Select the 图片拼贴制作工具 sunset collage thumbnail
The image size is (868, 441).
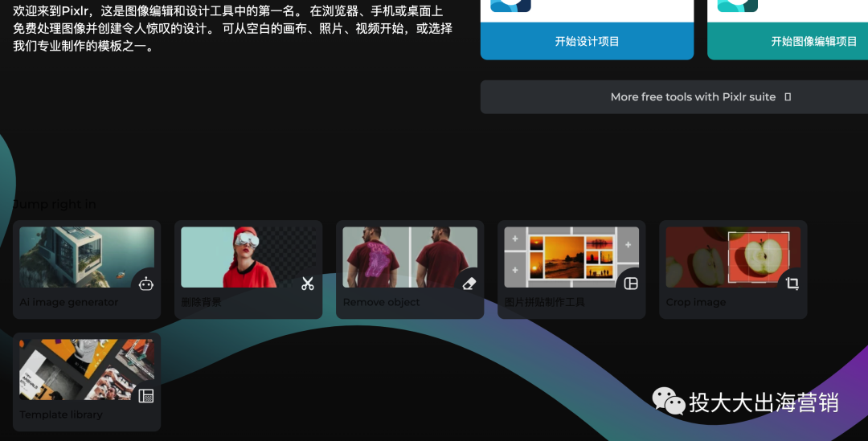tap(572, 257)
